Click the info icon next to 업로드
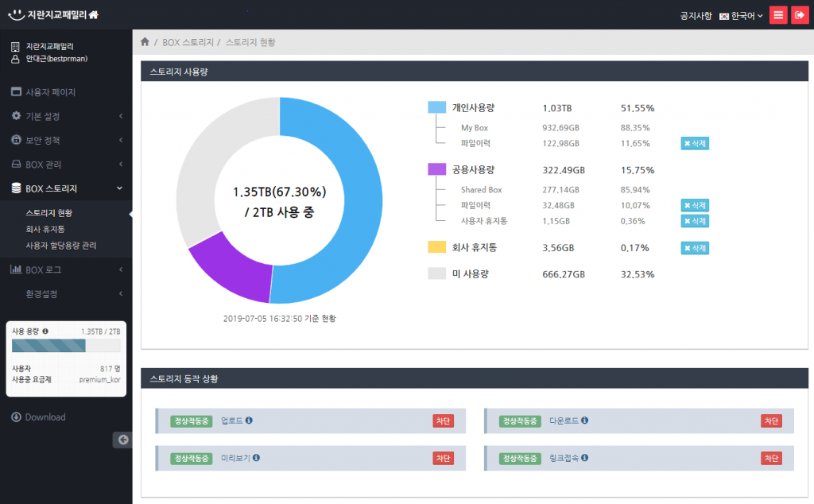Screen dimensions: 814x504 tap(249, 421)
